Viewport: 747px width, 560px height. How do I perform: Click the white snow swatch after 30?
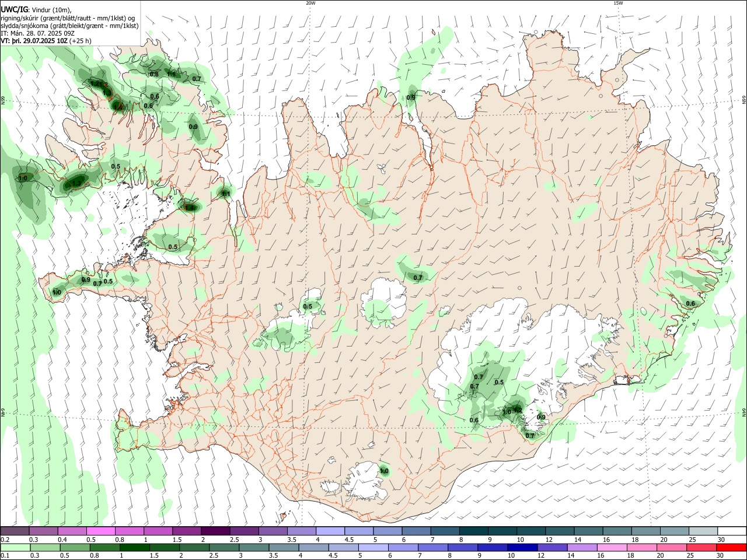point(732,531)
